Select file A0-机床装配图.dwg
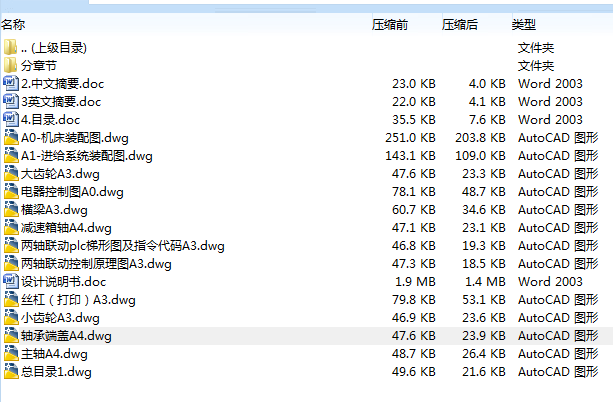The image size is (613, 402). pos(75,138)
